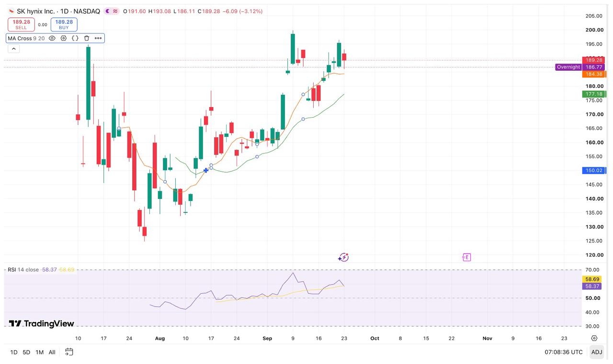Click the SK hynix logo icon

[11, 11]
